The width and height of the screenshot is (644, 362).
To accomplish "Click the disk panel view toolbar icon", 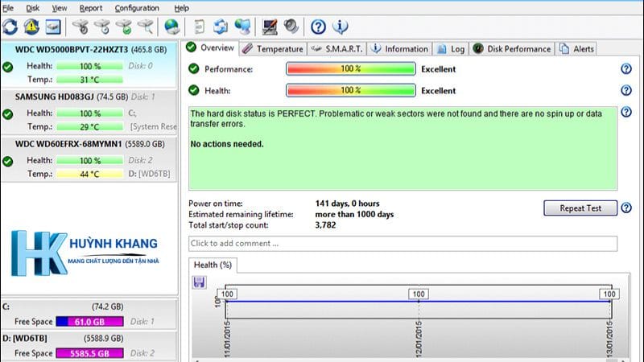I will pos(53,27).
